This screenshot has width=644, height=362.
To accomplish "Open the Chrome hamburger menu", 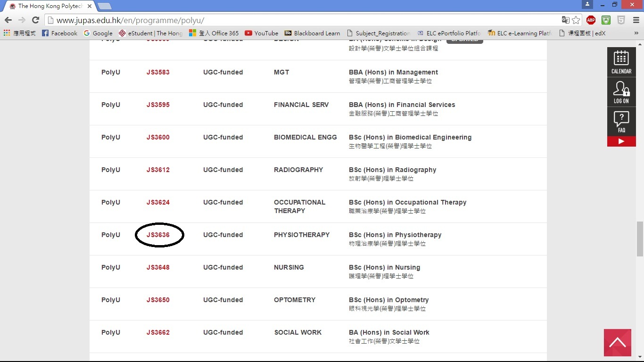I will click(x=636, y=20).
